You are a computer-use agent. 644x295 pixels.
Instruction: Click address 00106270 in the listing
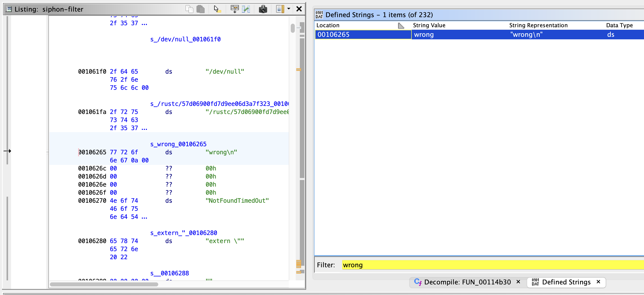[x=92, y=201]
